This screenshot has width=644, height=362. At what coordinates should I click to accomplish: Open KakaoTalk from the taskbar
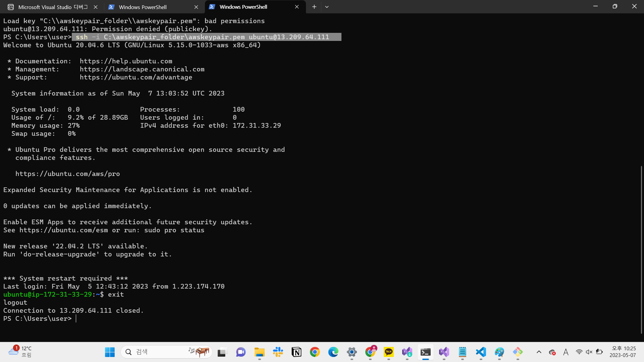(x=388, y=352)
